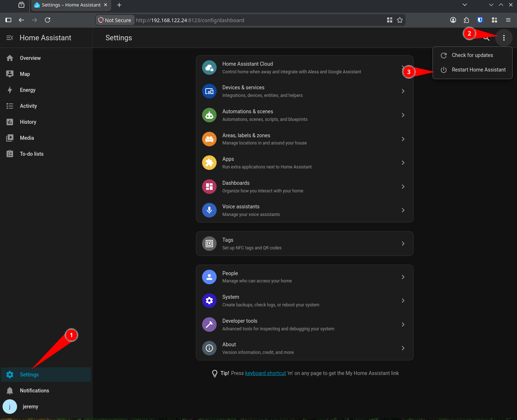Expand the Apps row chevron
The width and height of the screenshot is (517, 420).
(x=403, y=163)
